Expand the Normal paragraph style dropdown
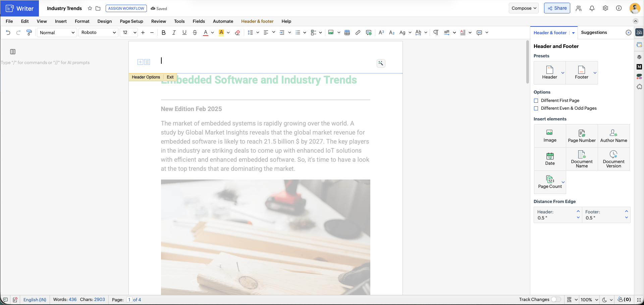 pos(57,33)
